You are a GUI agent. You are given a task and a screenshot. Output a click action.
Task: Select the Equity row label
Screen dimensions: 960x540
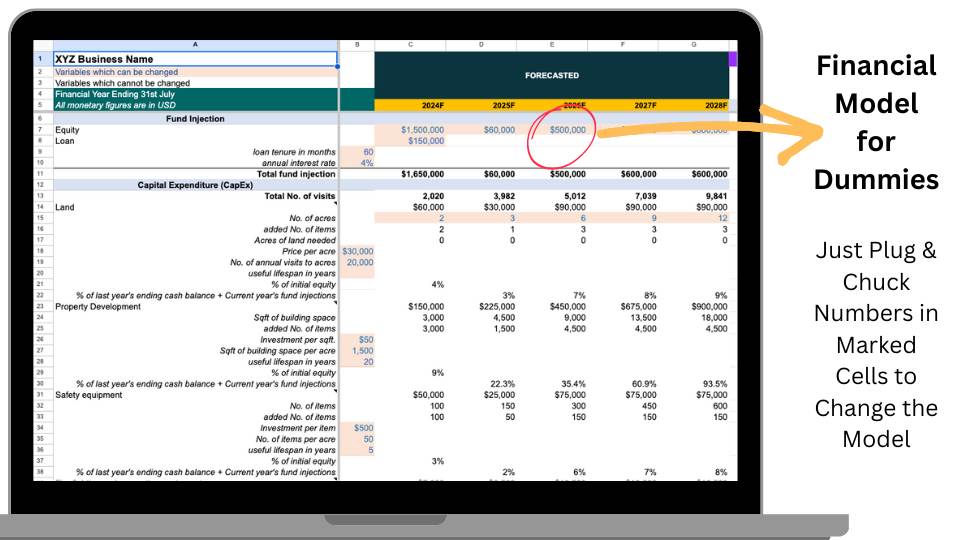(67, 130)
